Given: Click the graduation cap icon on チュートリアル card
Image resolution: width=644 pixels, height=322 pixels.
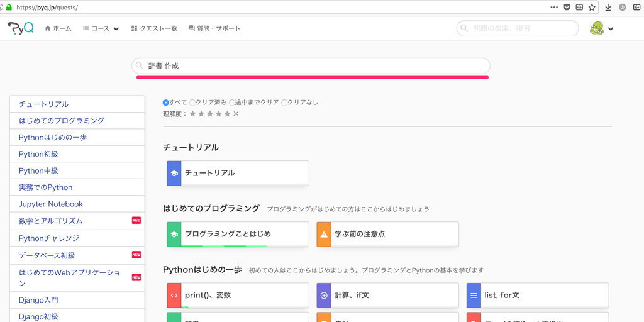Looking at the screenshot, I should click(x=174, y=174).
